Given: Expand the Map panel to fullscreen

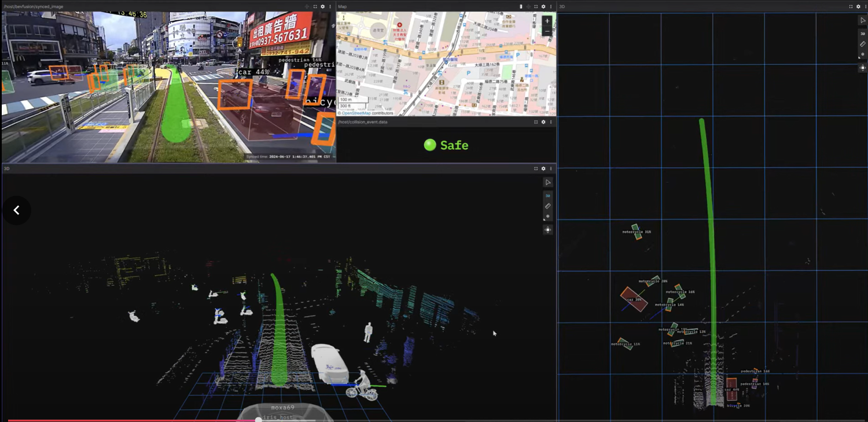Looking at the screenshot, I should tap(536, 6).
